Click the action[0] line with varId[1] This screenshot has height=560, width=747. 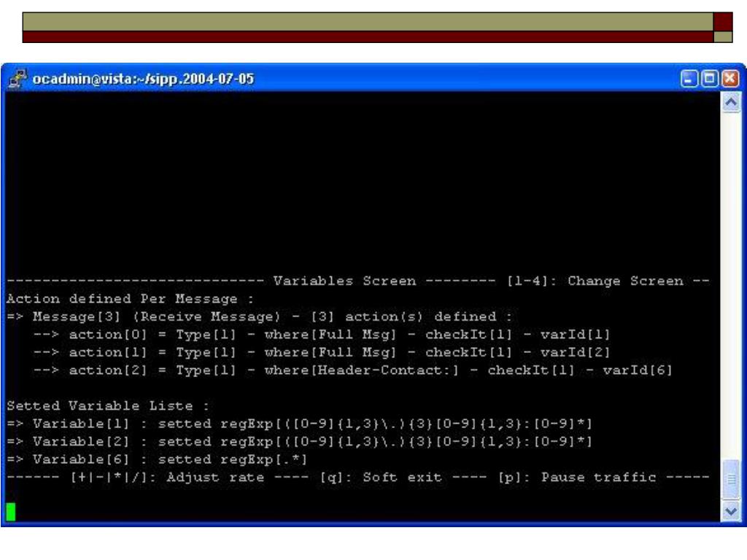322,335
